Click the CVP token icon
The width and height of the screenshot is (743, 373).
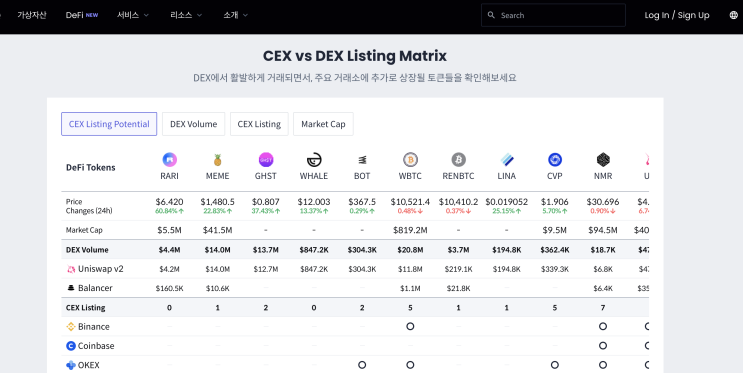click(x=555, y=160)
